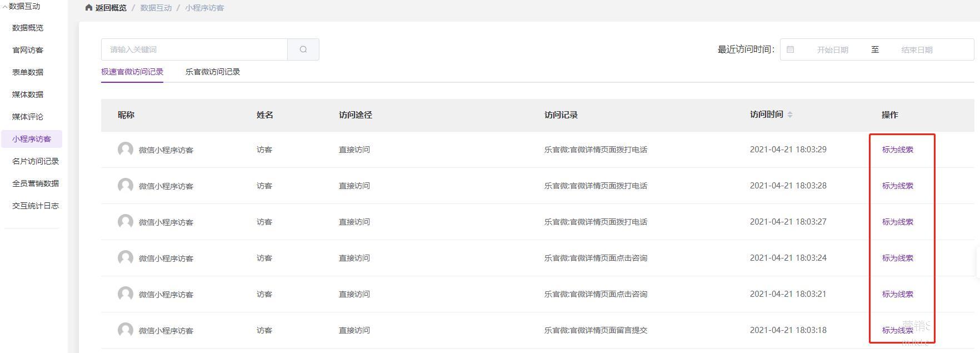
Task: Open the 结束日期 end date picker
Action: [917, 50]
